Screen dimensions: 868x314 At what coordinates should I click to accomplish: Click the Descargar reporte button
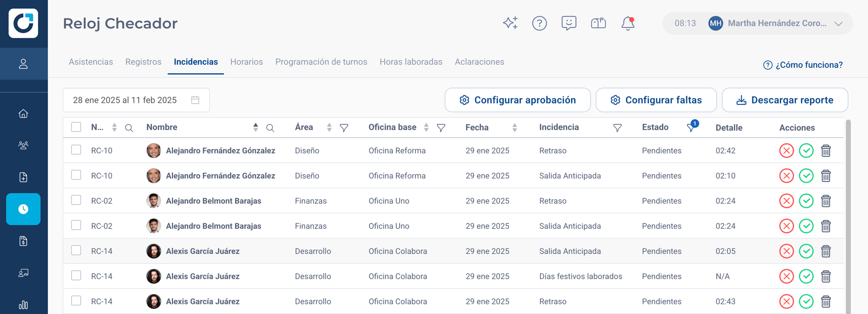coord(785,100)
